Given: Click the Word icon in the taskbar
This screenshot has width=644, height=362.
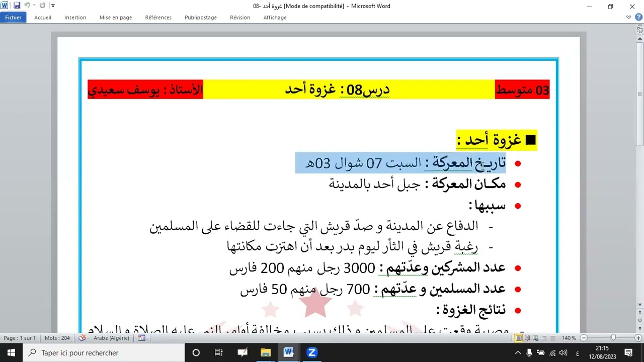Looking at the screenshot, I should pyautogui.click(x=289, y=353).
